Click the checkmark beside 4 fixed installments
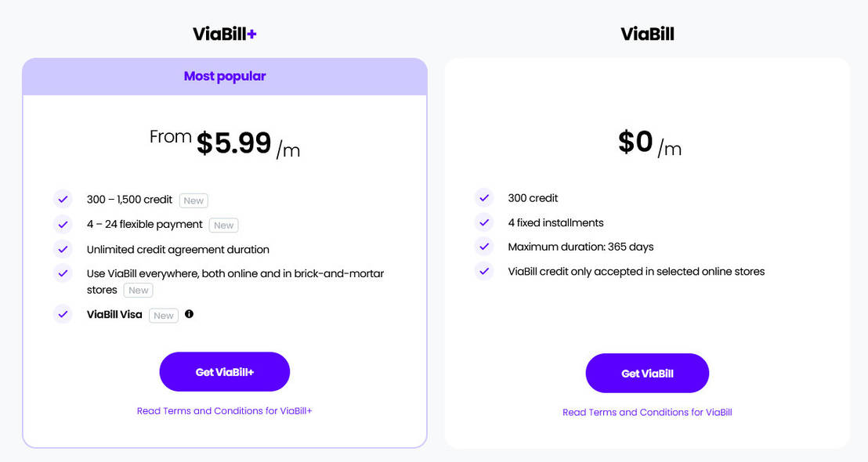This screenshot has height=462, width=868. click(x=484, y=222)
